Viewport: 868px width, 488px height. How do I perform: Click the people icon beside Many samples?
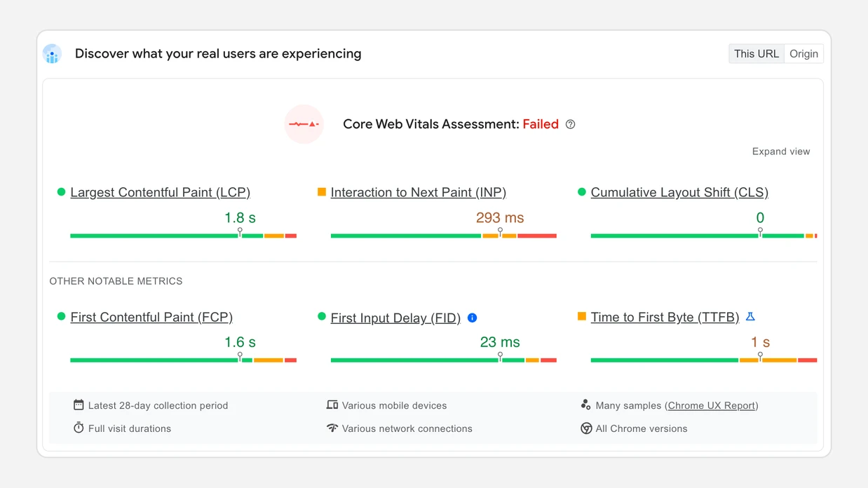pyautogui.click(x=585, y=405)
